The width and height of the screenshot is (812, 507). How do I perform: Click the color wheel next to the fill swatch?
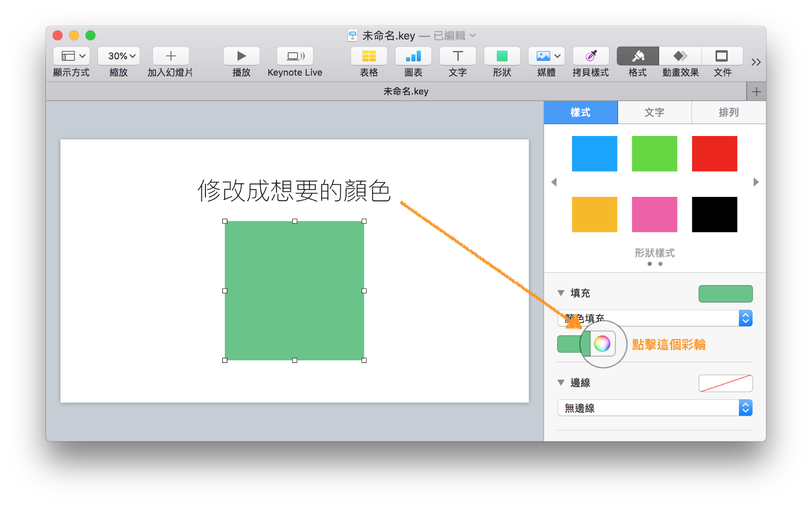(x=602, y=344)
